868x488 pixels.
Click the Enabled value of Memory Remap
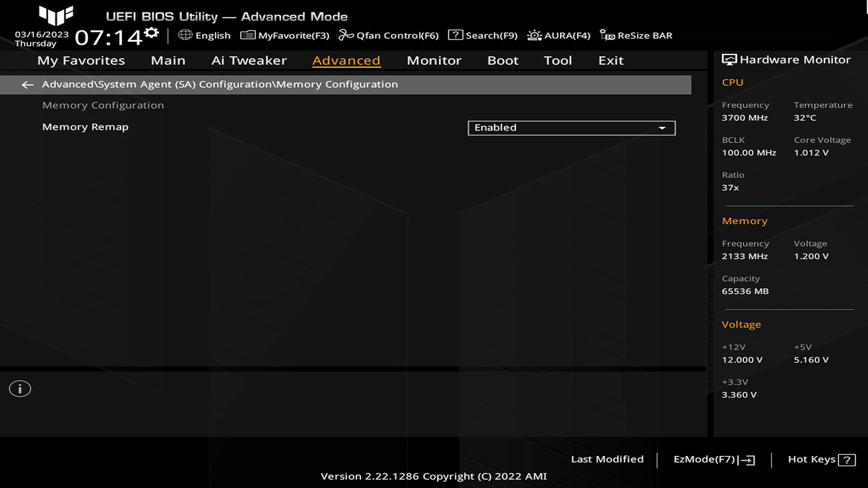[x=495, y=128]
